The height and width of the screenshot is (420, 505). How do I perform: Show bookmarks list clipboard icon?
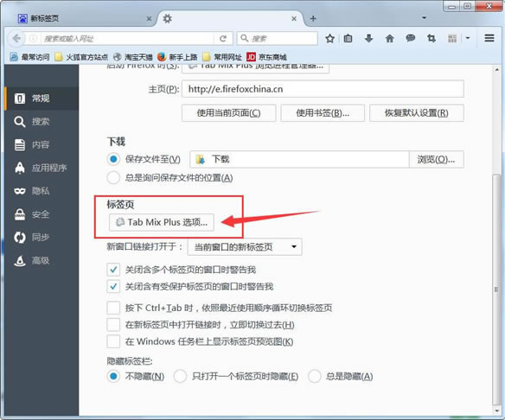(348, 39)
